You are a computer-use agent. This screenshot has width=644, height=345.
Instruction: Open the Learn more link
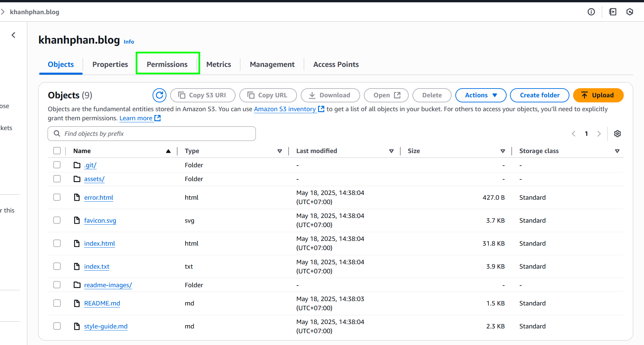pyautogui.click(x=136, y=118)
